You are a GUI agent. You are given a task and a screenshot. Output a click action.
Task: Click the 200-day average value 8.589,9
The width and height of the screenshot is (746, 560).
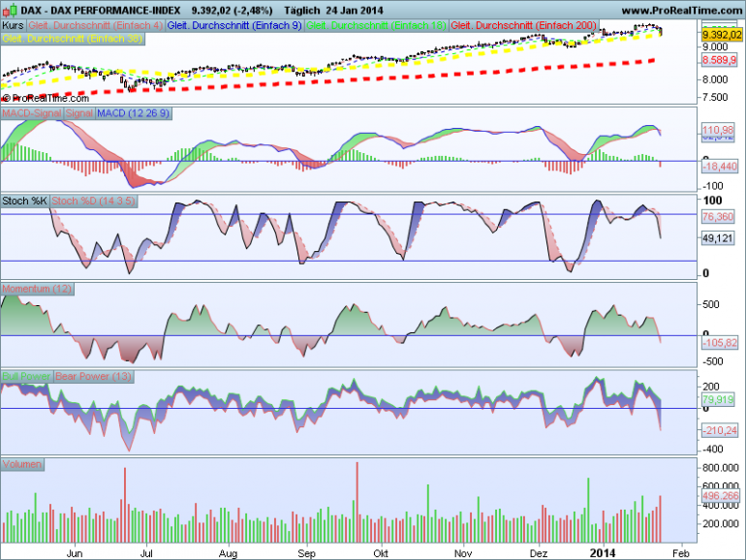tap(719, 60)
